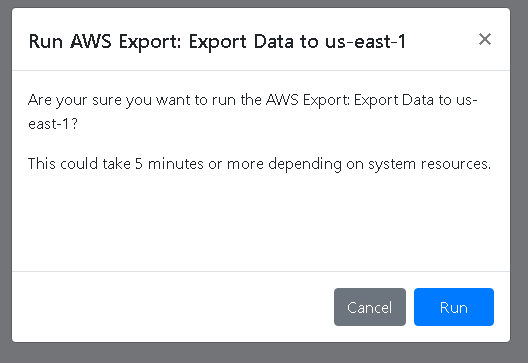The height and width of the screenshot is (363, 528).
Task: Click 'us-east-1' in the dialog title
Action: 365,42
